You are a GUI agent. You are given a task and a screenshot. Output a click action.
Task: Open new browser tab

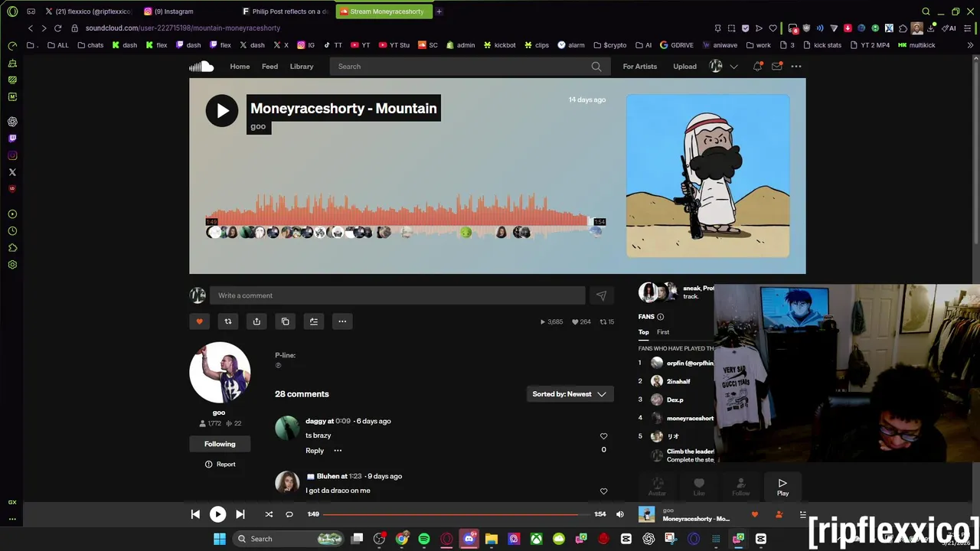(439, 11)
